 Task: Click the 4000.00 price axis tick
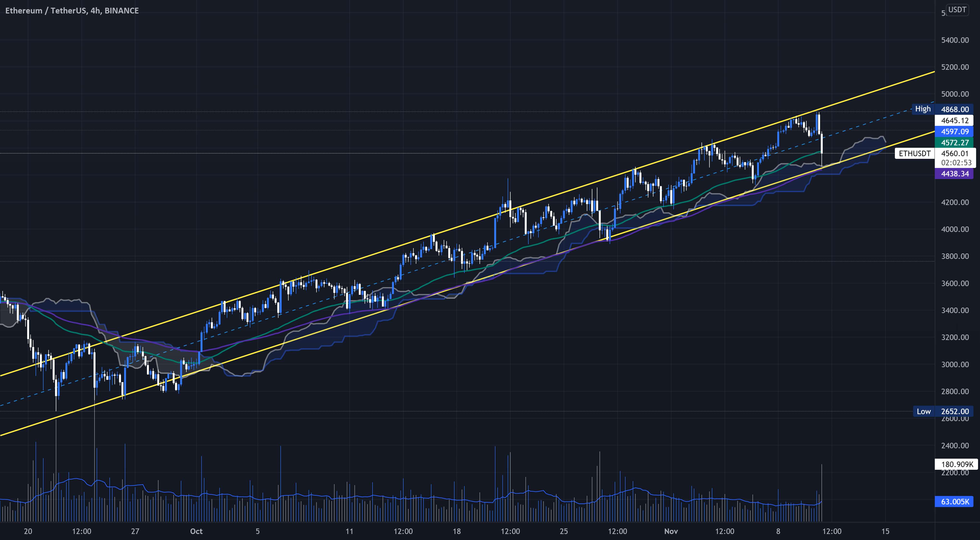[955, 229]
